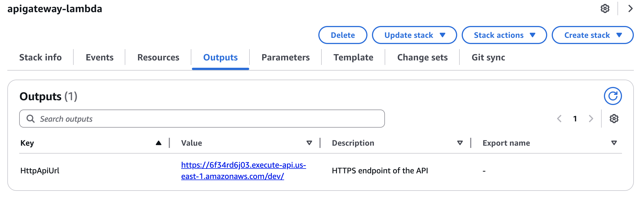Delete the apigateway-lambda stack
Screen dimensions: 644x201
point(343,35)
